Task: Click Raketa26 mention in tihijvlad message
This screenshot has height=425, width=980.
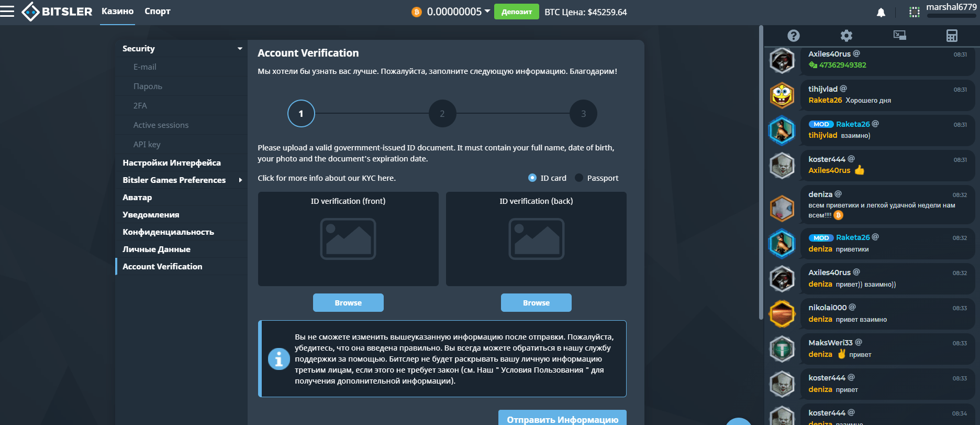Action: click(x=825, y=100)
